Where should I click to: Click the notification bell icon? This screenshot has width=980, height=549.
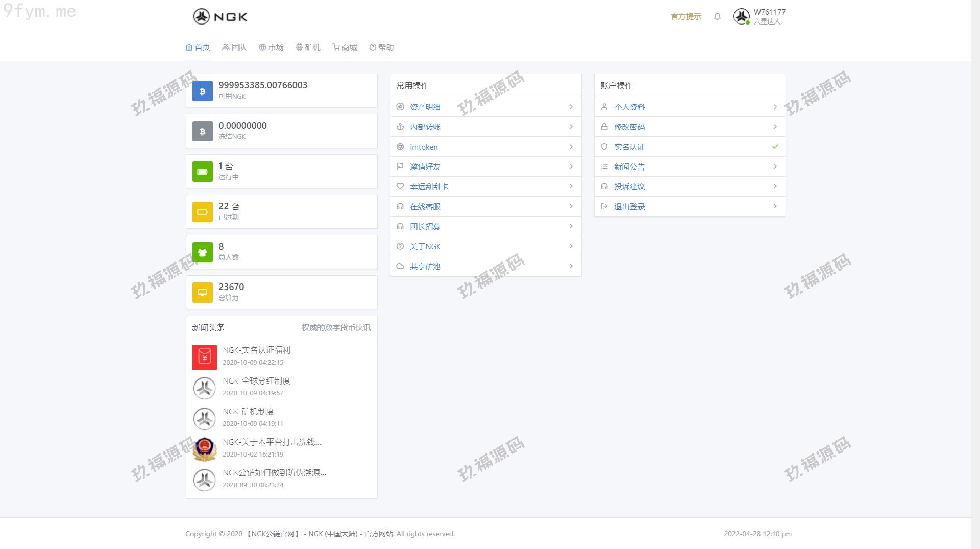click(717, 17)
